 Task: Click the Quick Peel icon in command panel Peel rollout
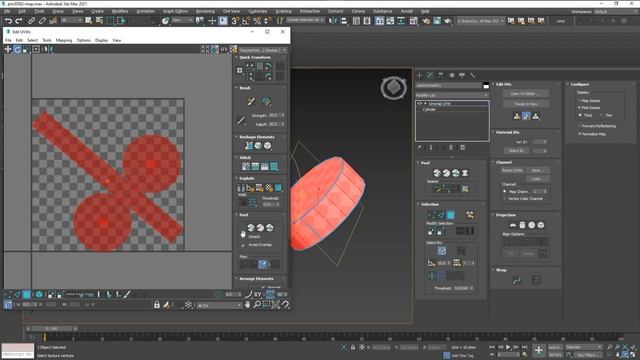437,173
